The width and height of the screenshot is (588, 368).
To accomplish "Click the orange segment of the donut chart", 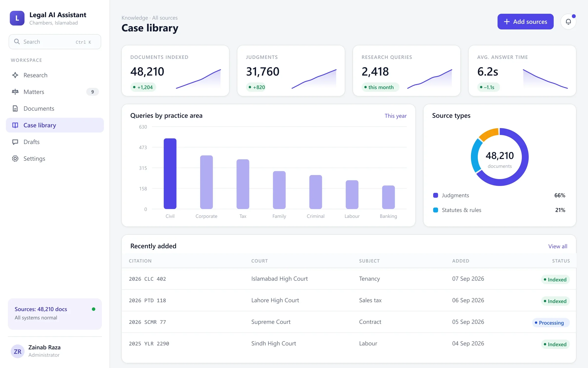I will pyautogui.click(x=489, y=134).
